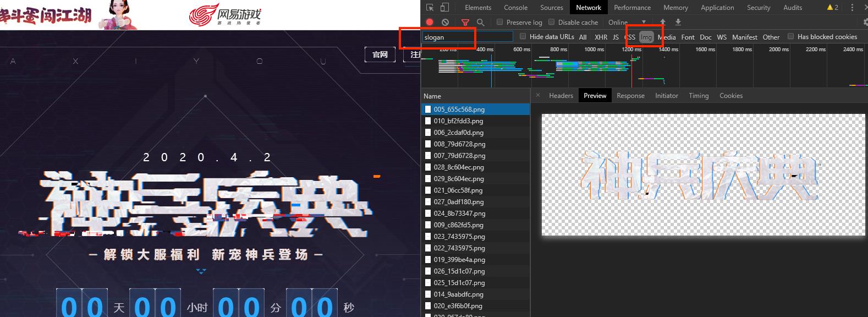Switch to the Elements panel
The image size is (868, 317).
tap(478, 8)
